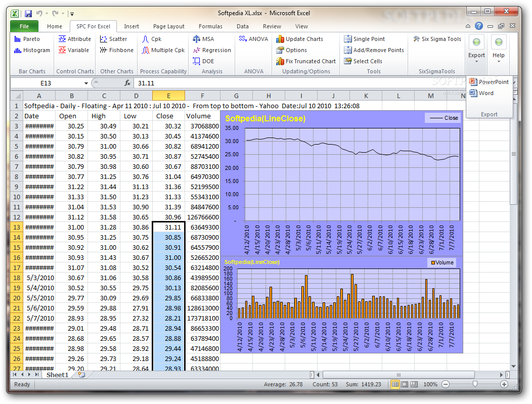Select row 13 header
The height and width of the screenshot is (404, 532).
pos(17,227)
